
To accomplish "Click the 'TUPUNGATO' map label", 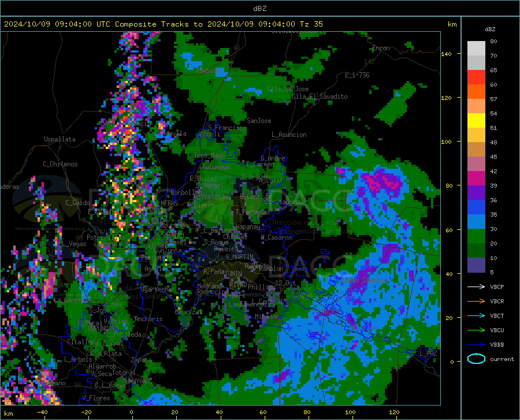I will tap(103, 328).
